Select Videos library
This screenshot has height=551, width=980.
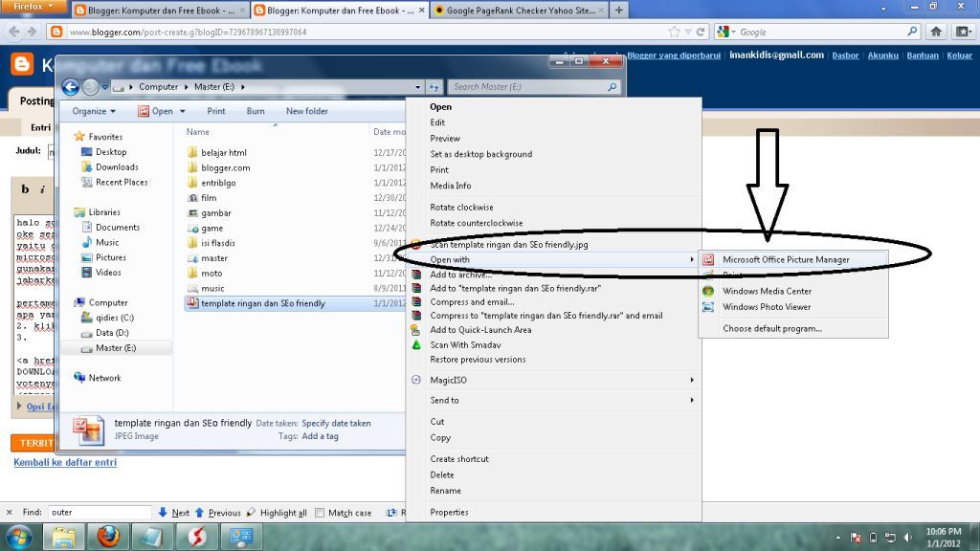tap(101, 273)
